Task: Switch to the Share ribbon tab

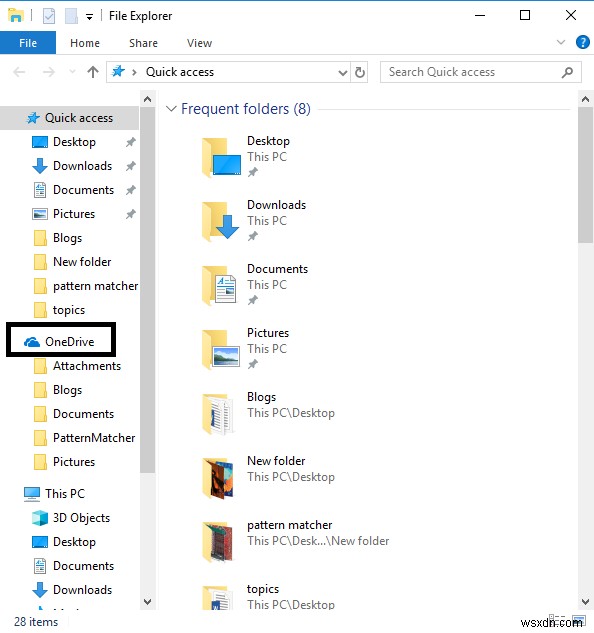Action: [143, 43]
